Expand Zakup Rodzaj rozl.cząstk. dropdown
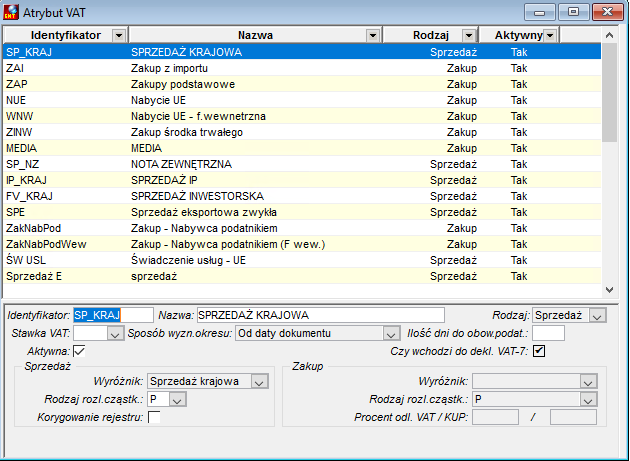The image size is (630, 461). (588, 400)
